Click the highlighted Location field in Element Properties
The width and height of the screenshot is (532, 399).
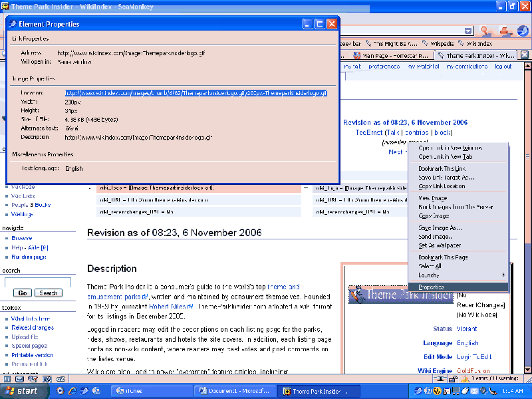click(196, 92)
